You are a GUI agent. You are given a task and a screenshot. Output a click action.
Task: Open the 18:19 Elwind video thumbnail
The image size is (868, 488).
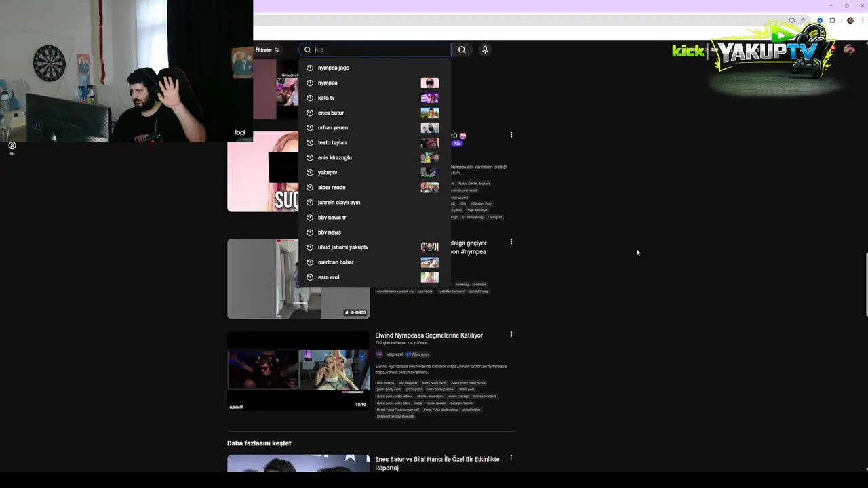tap(298, 371)
